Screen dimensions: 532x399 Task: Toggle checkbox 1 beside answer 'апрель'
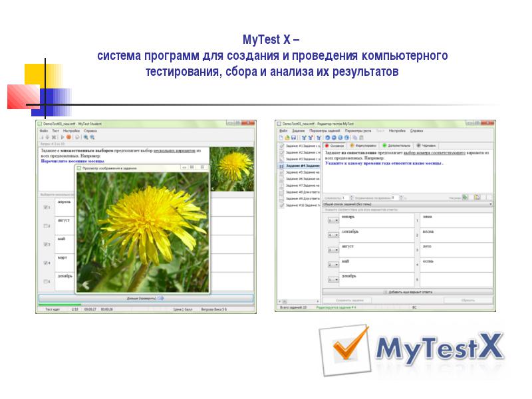click(46, 207)
